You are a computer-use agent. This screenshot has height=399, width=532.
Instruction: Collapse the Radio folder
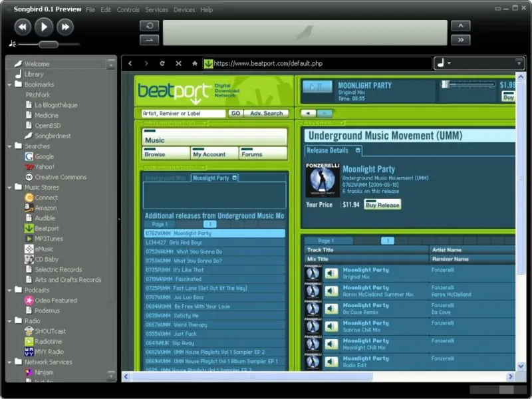[x=9, y=321]
